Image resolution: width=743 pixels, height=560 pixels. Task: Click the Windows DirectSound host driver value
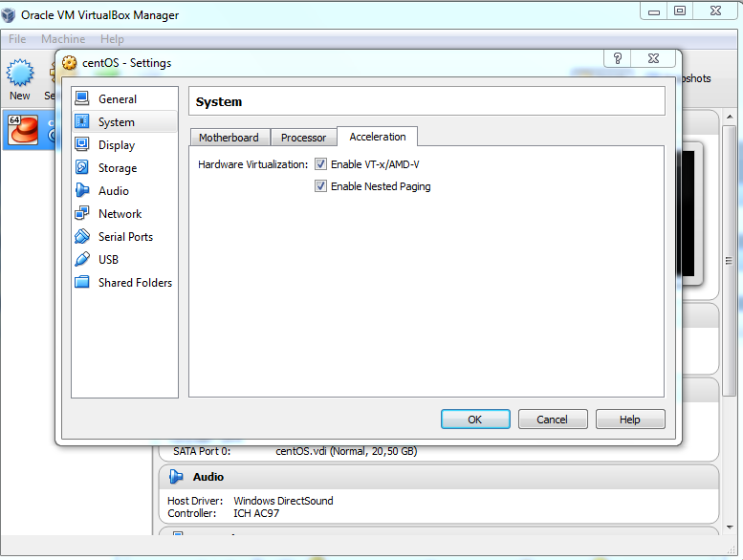283,501
